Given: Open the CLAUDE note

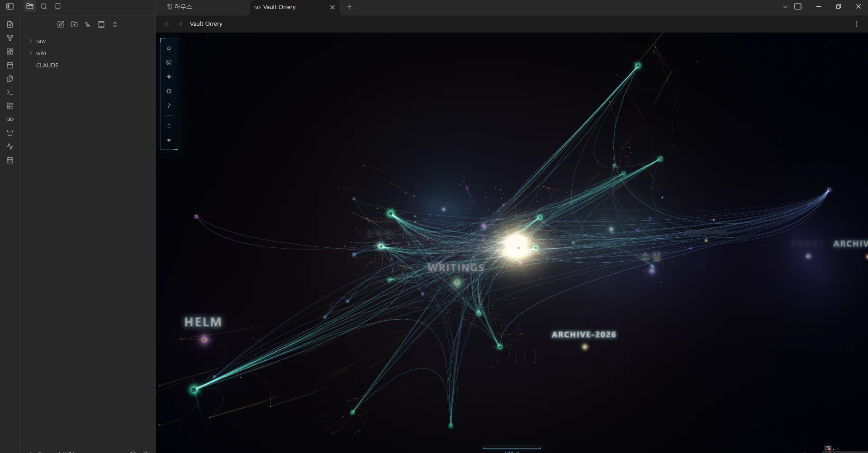Looking at the screenshot, I should [x=47, y=65].
